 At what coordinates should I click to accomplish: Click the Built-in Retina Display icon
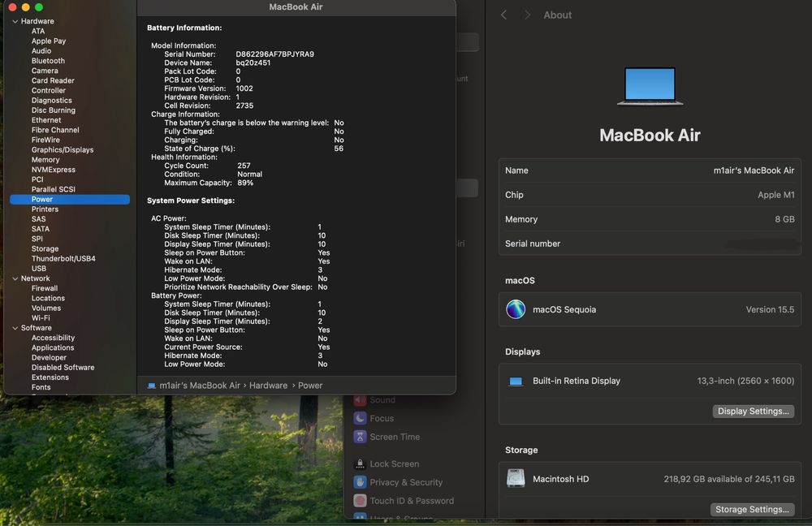[516, 381]
